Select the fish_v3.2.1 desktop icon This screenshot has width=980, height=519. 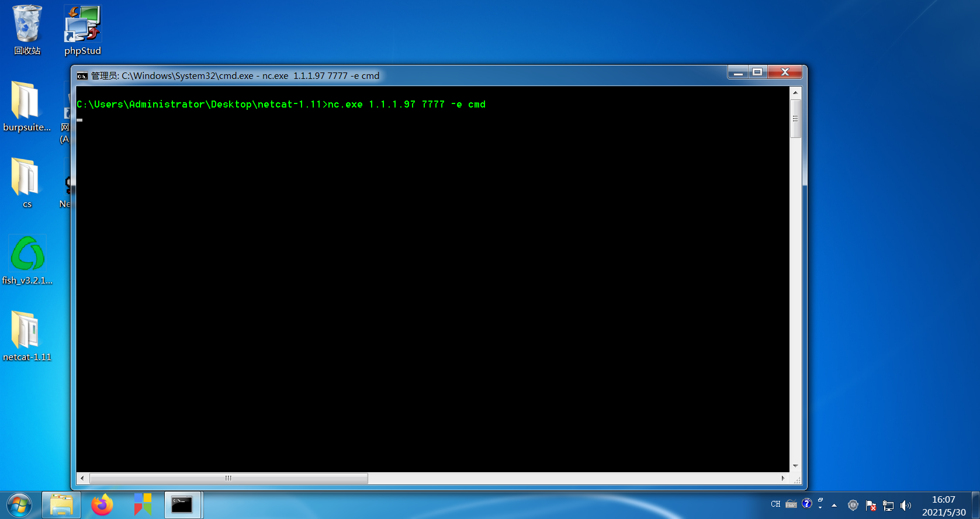coord(27,260)
